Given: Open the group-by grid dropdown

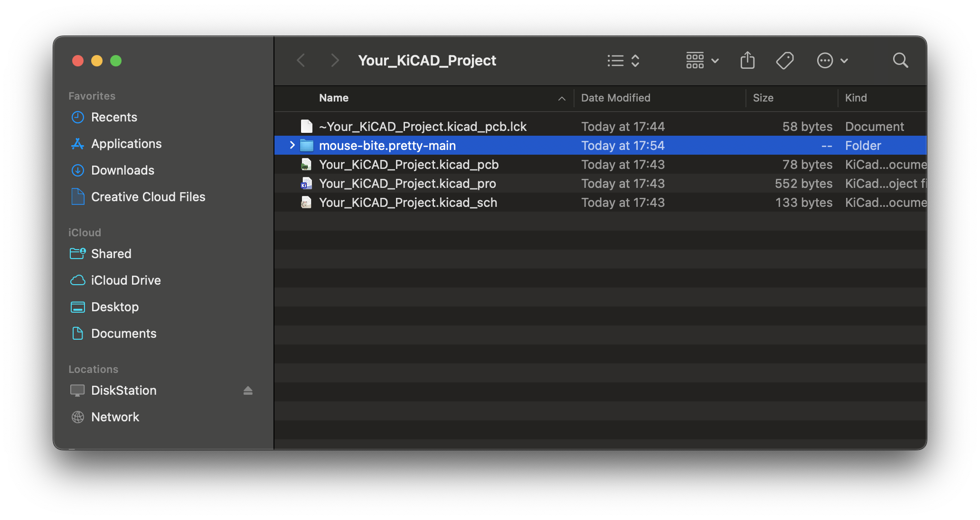Looking at the screenshot, I should (x=702, y=61).
